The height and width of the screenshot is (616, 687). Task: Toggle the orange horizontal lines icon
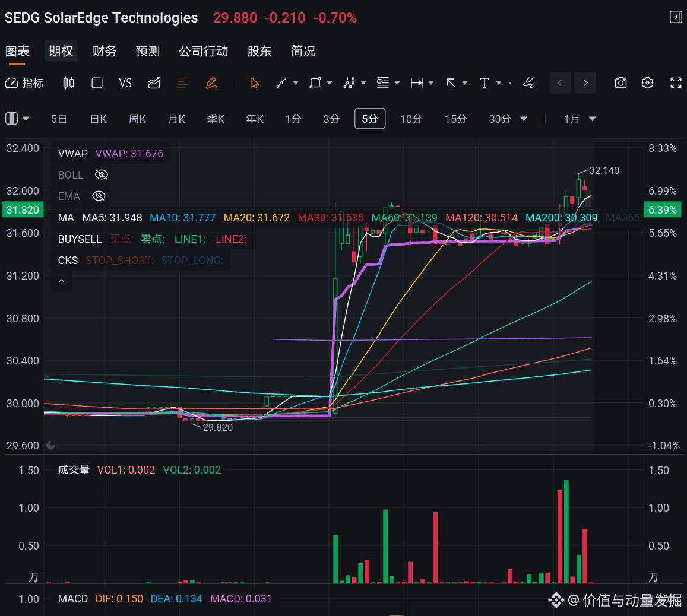[x=182, y=82]
